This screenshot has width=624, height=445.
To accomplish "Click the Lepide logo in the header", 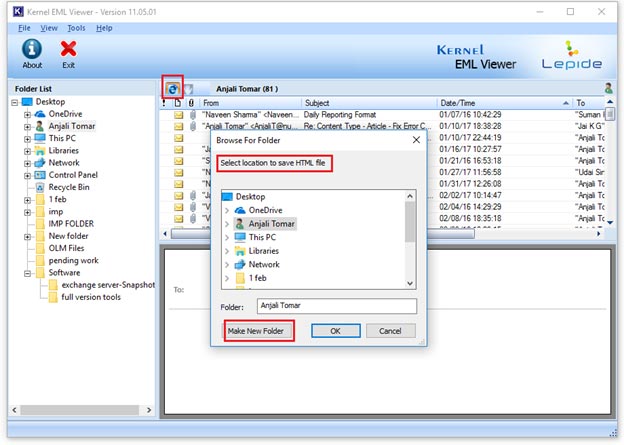I will (571, 55).
